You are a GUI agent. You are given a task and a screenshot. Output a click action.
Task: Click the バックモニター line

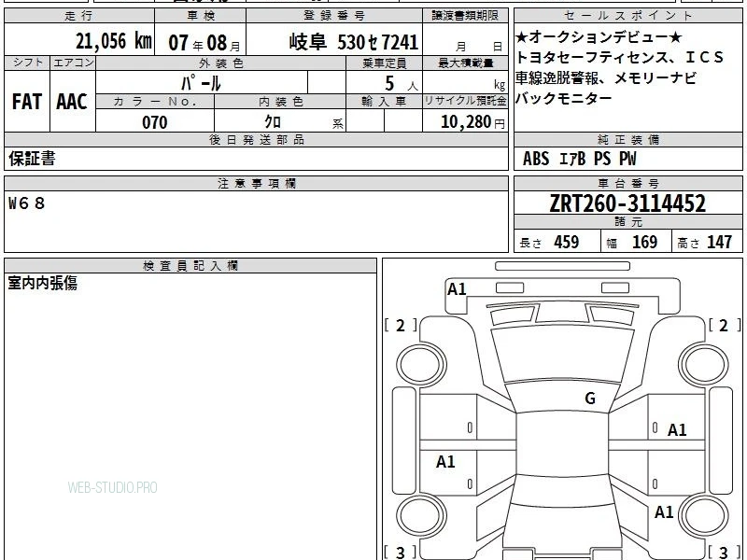pos(564,98)
